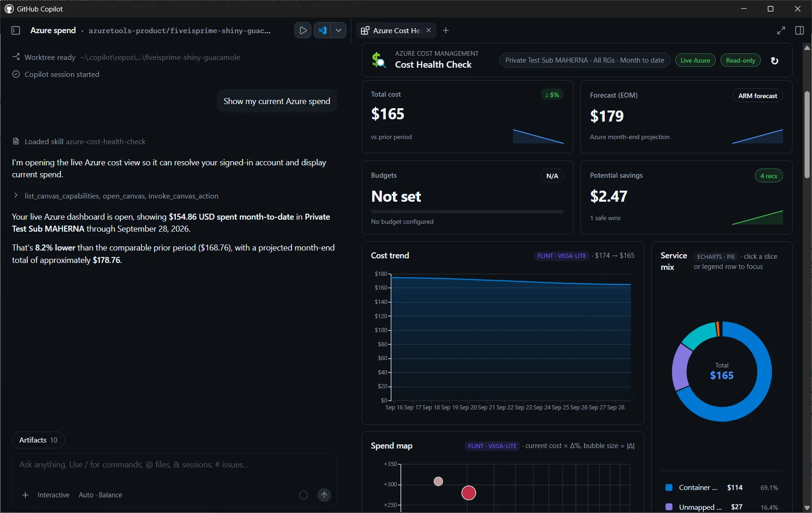The width and height of the screenshot is (812, 513).
Task: Click the Worktree ready branch icon
Action: pos(16,57)
